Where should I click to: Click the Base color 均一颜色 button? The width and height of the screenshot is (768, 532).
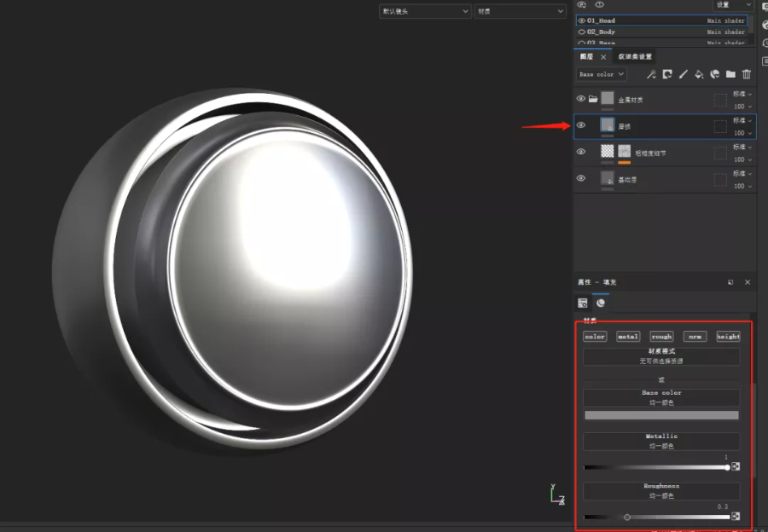tap(661, 398)
